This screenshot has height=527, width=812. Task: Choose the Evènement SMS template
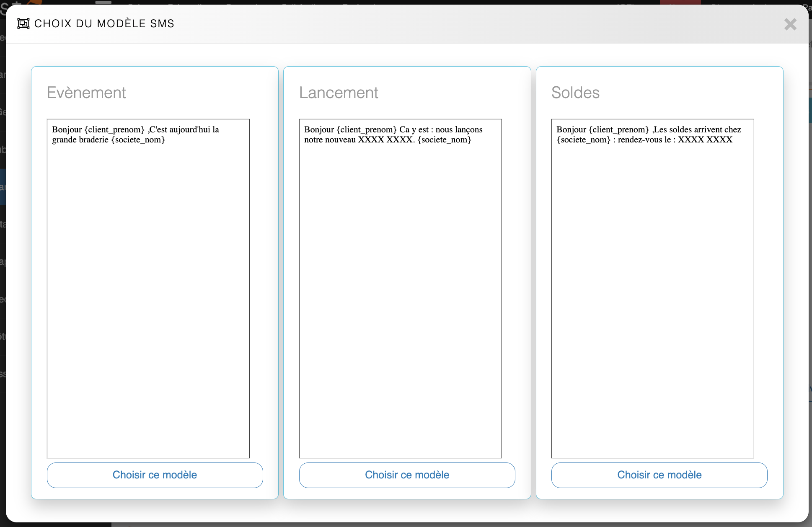155,475
